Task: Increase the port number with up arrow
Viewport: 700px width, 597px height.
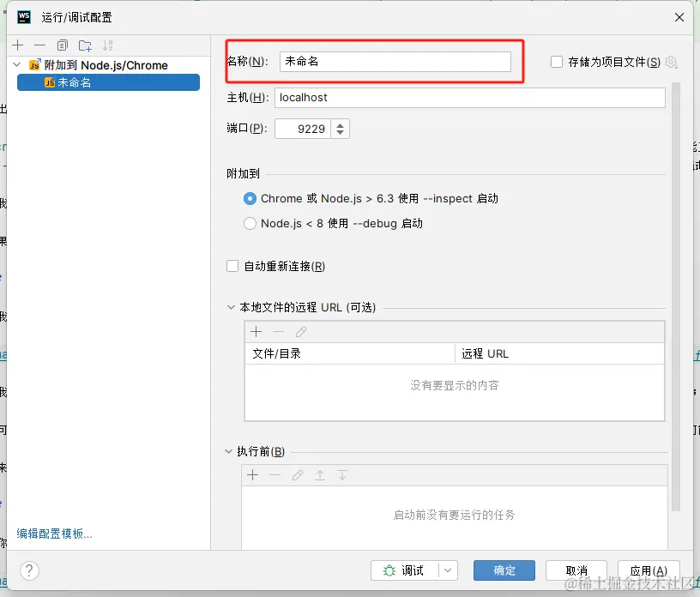Action: pyautogui.click(x=341, y=125)
